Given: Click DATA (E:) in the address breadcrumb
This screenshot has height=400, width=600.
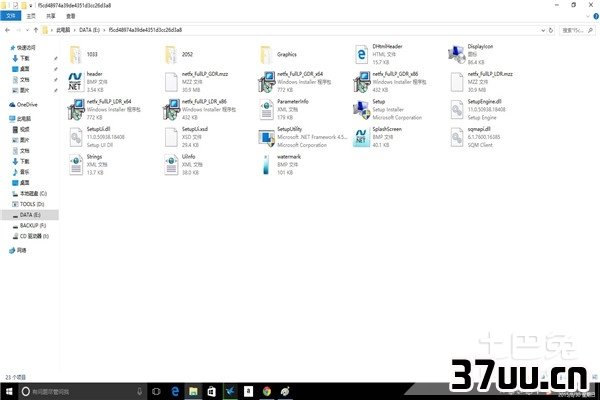Looking at the screenshot, I should 89,30.
